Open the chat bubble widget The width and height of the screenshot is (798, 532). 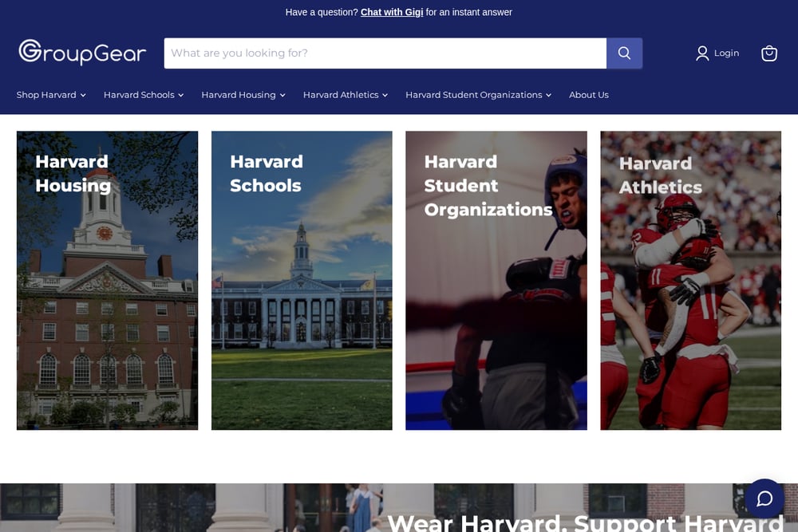pos(764,499)
